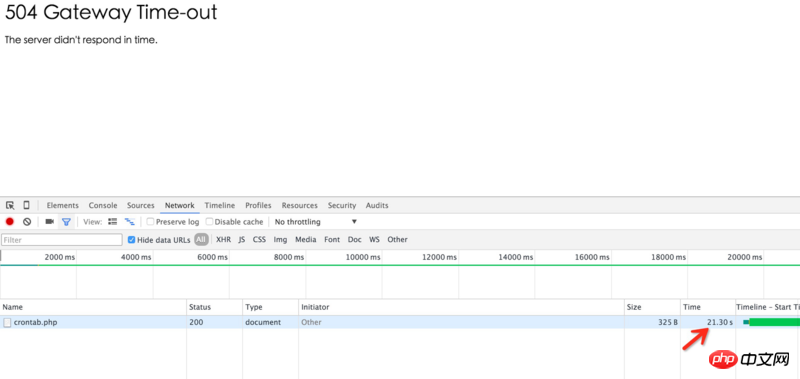
Task: Sort by the Name column header
Action: tap(93, 307)
